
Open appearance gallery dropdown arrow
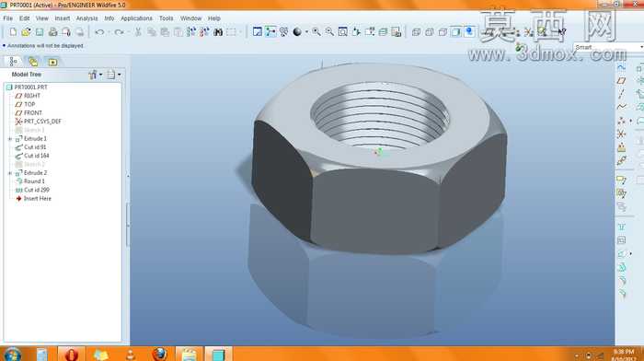306,32
